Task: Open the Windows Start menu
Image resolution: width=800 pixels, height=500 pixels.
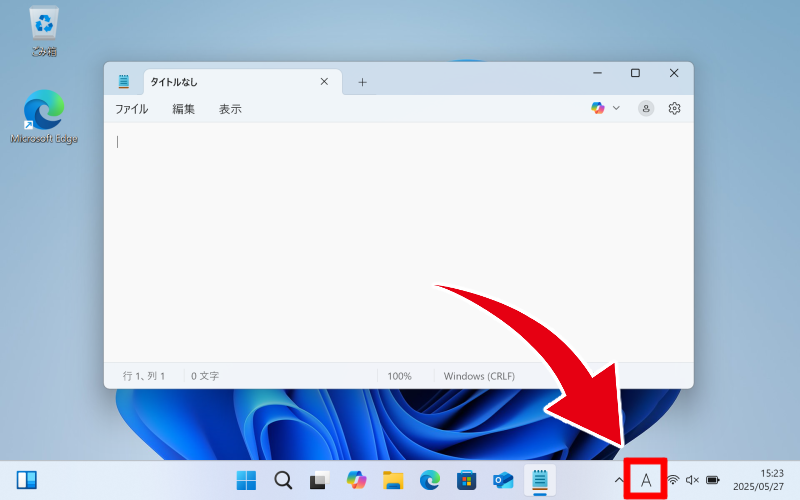Action: [246, 480]
